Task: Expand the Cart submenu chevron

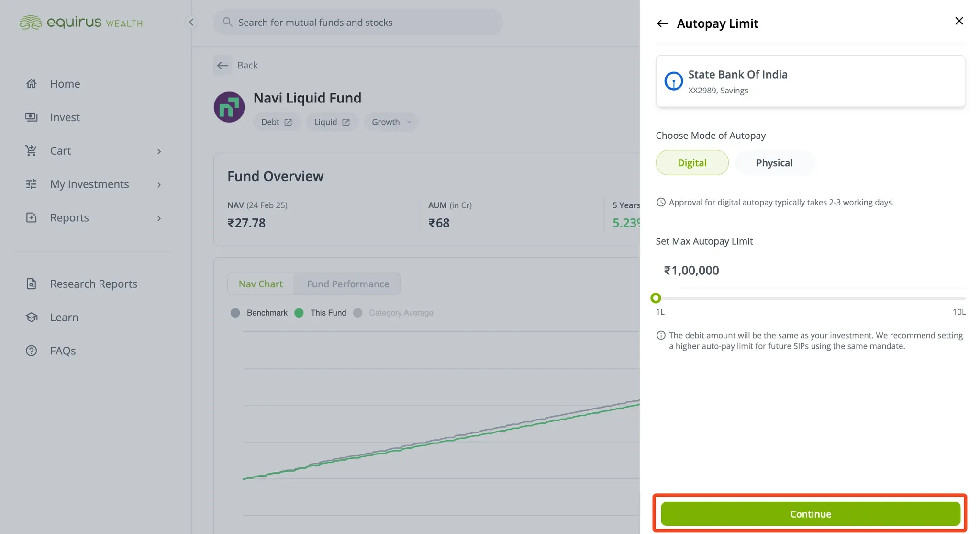Action: tap(159, 151)
